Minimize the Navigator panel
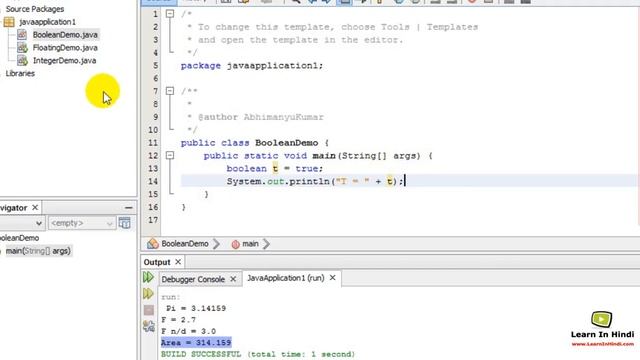This screenshot has height=360, width=640. click(129, 208)
